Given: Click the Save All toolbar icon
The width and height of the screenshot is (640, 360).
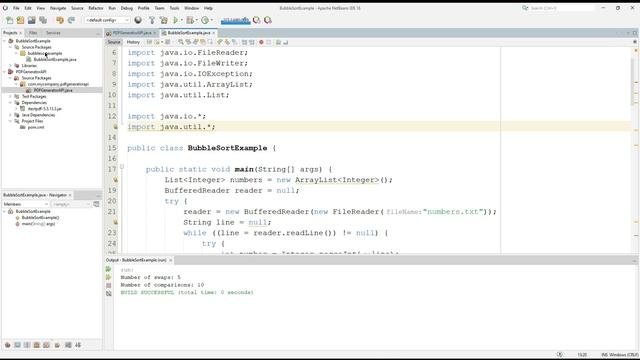Looking at the screenshot, I should [42, 20].
